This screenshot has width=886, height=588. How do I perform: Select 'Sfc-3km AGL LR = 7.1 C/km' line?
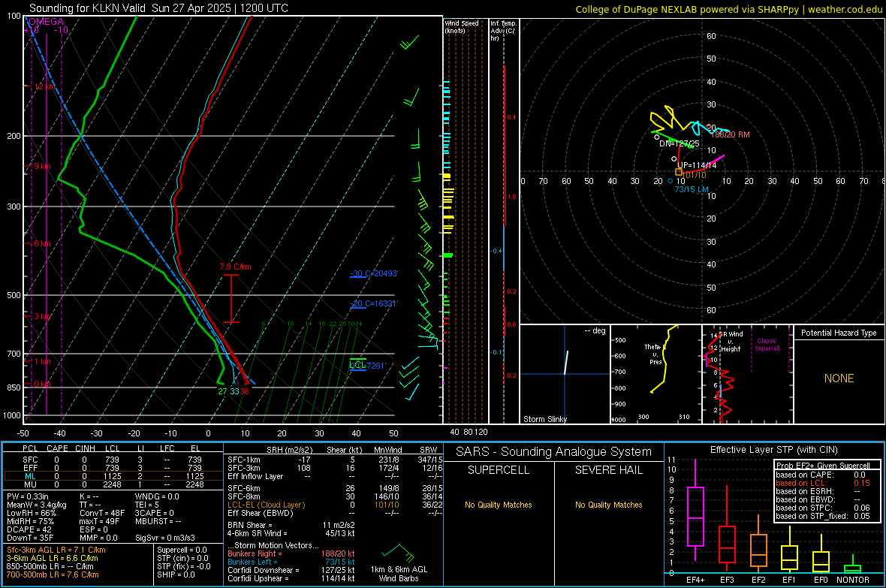pyautogui.click(x=56, y=550)
